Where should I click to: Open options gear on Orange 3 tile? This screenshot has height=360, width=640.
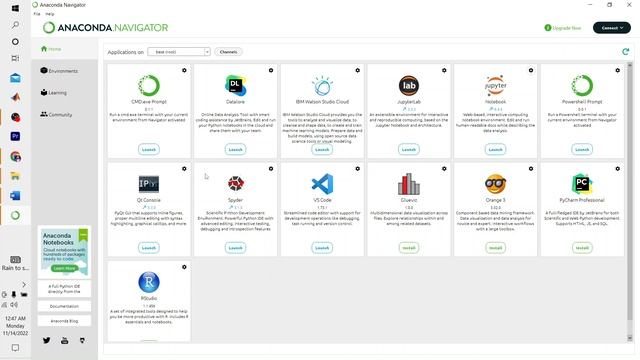point(531,169)
